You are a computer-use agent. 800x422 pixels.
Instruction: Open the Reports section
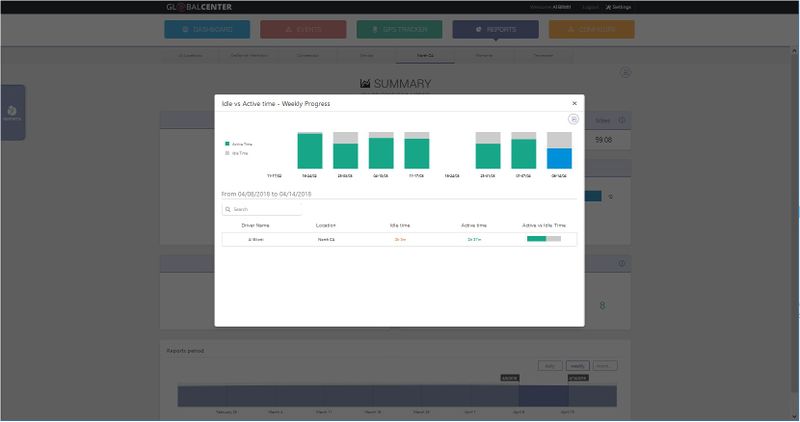pyautogui.click(x=496, y=30)
